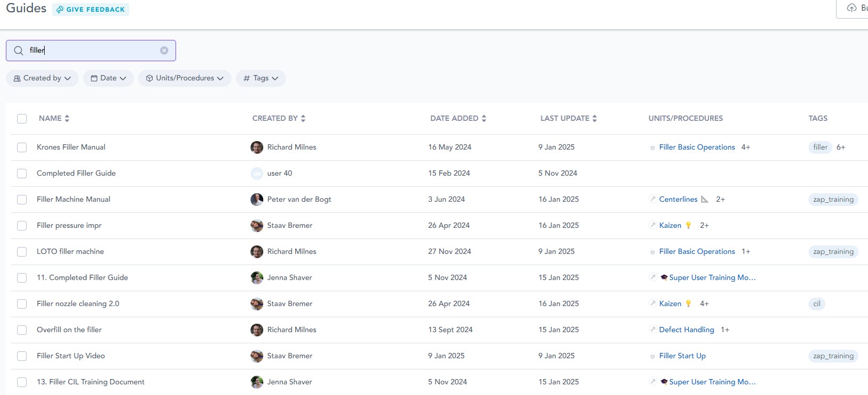
Task: Clear the filler search text
Action: click(x=164, y=51)
